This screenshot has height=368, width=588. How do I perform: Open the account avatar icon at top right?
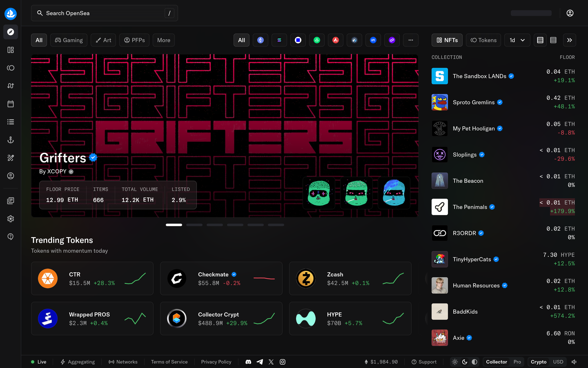(x=570, y=13)
